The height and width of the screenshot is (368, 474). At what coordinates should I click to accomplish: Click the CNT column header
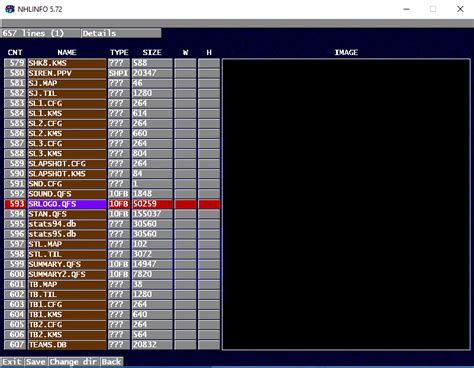pos(15,52)
